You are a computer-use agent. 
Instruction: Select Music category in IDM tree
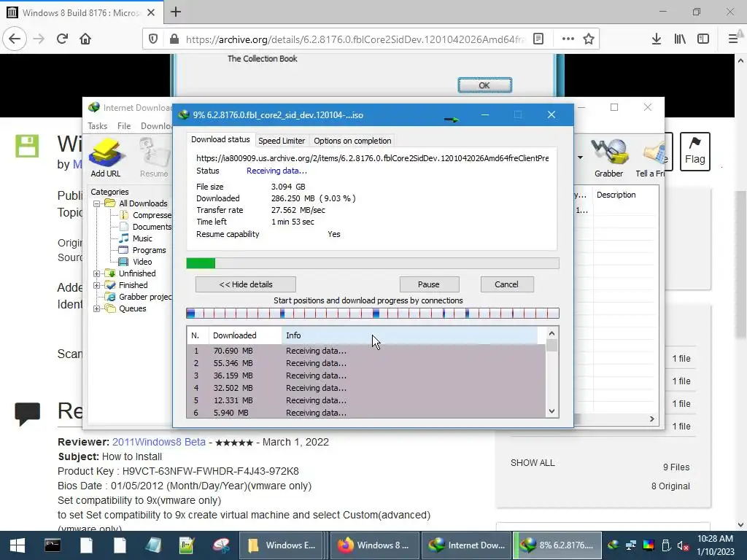tap(142, 238)
